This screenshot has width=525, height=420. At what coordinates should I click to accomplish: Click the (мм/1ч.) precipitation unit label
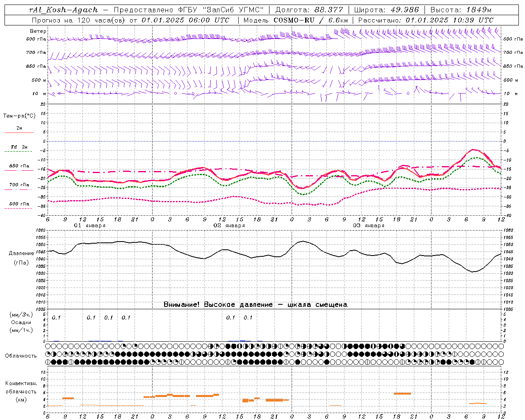coord(21,330)
